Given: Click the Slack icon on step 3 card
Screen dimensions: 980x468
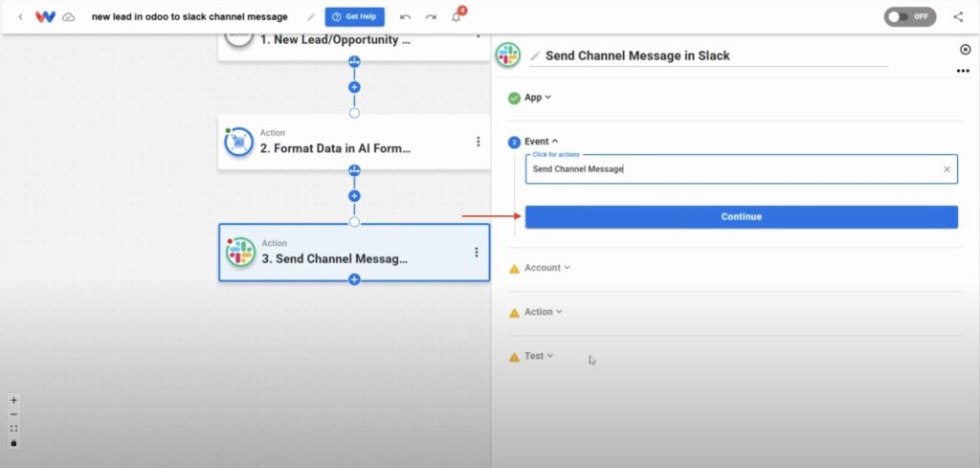Looking at the screenshot, I should (x=240, y=253).
